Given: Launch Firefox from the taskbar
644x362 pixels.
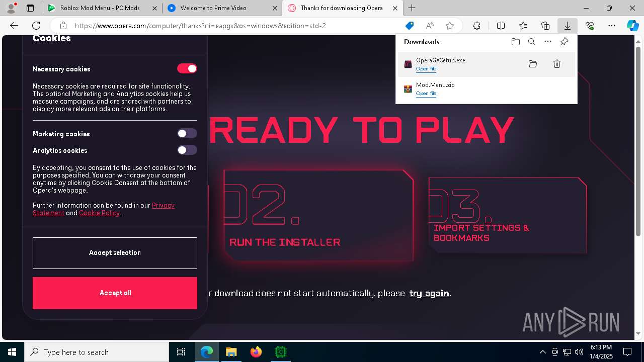Looking at the screenshot, I should tap(256, 352).
